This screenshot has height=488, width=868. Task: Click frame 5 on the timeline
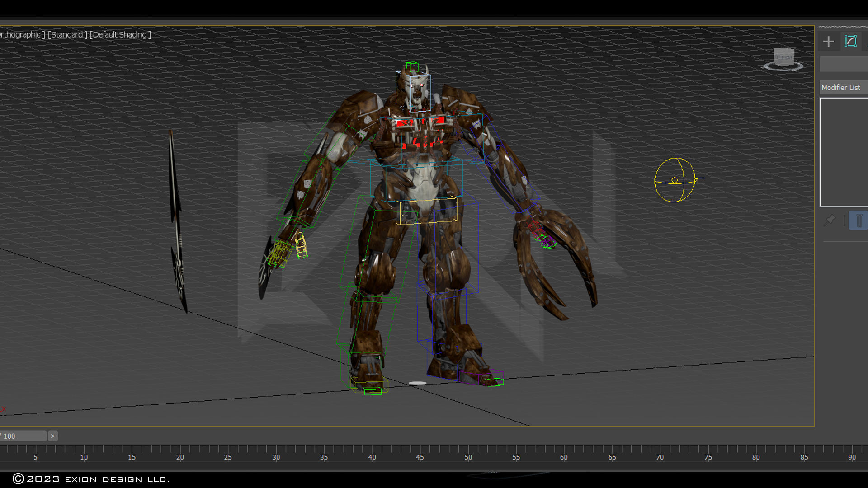35,457
